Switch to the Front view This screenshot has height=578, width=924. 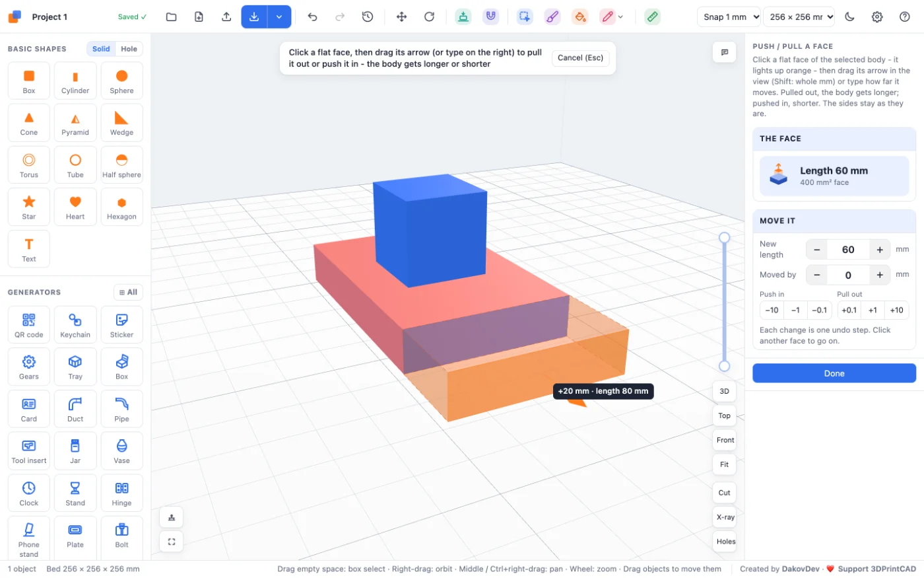pyautogui.click(x=725, y=440)
